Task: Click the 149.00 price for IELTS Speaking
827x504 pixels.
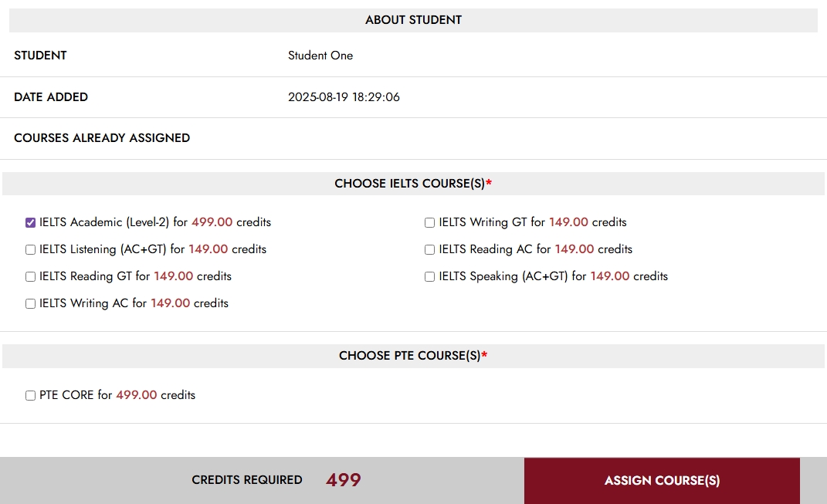Action: (x=610, y=276)
